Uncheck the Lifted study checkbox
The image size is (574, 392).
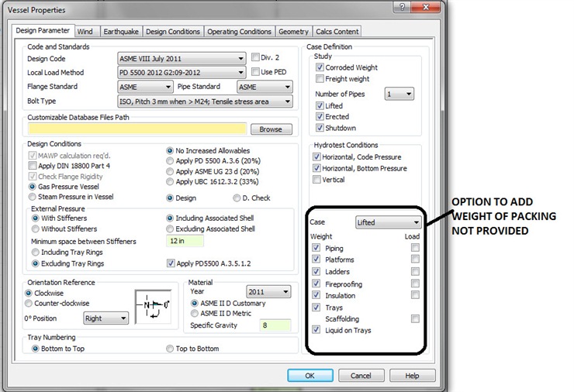tap(320, 105)
